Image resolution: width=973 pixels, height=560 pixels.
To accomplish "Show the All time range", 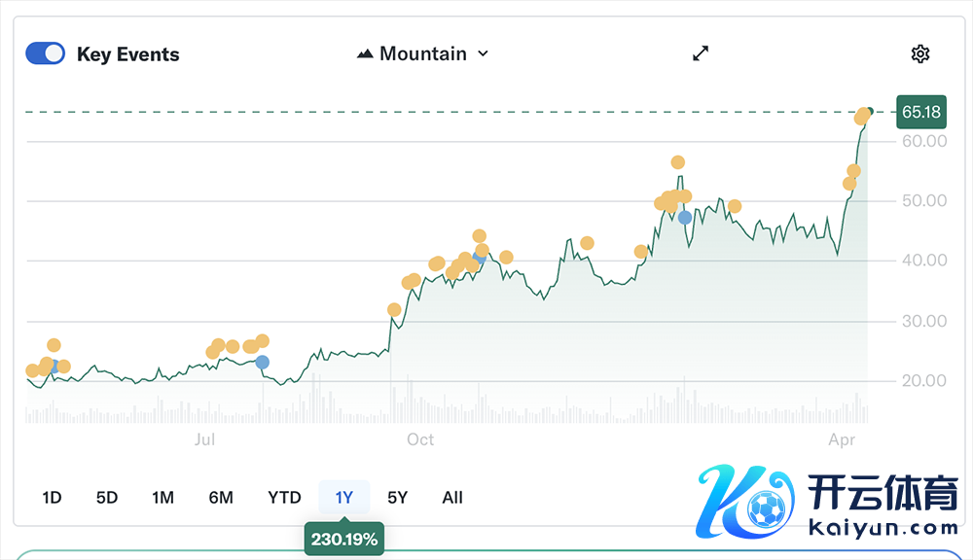I will 452,497.
